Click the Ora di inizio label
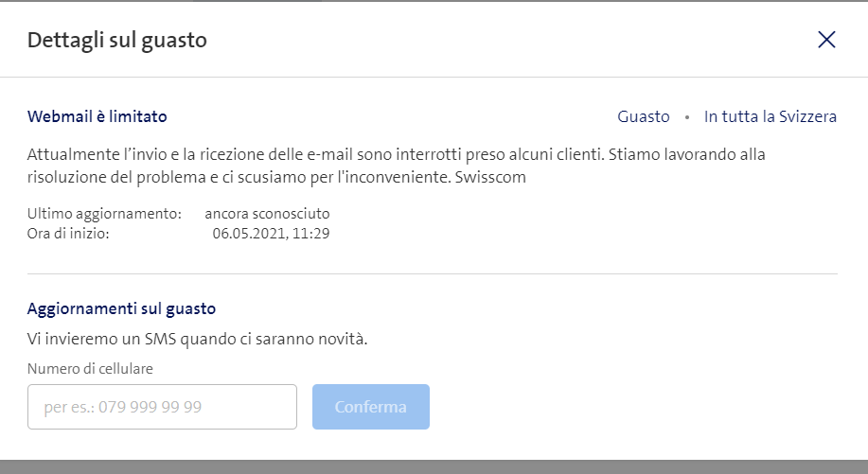Screen dimensions: 868x474 tap(68, 232)
